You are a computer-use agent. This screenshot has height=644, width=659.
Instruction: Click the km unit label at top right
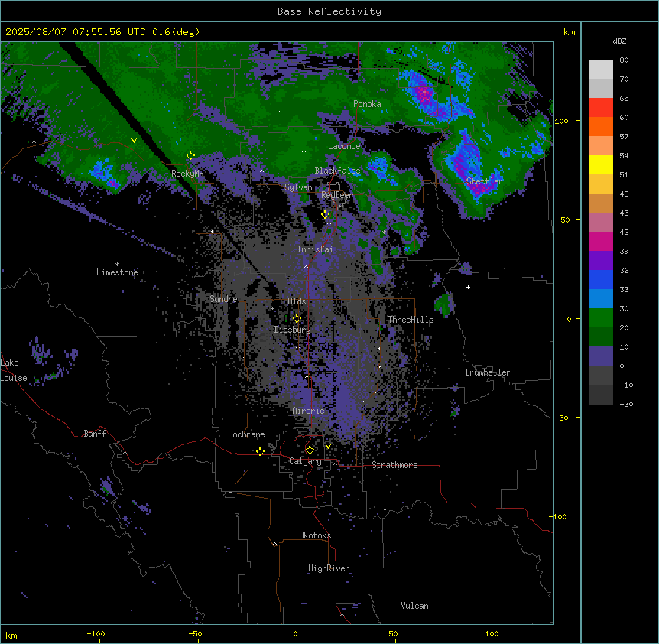point(569,32)
